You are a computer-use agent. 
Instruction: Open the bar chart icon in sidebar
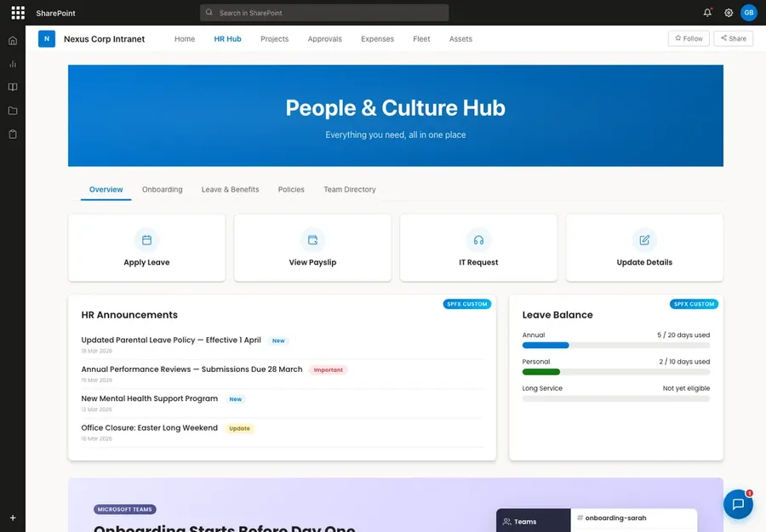13,64
